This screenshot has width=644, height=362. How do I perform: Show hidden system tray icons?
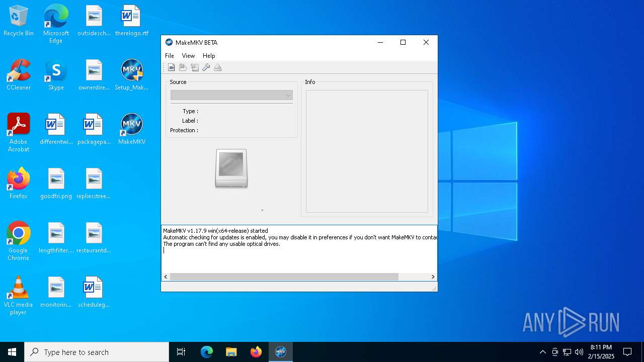tap(542, 352)
